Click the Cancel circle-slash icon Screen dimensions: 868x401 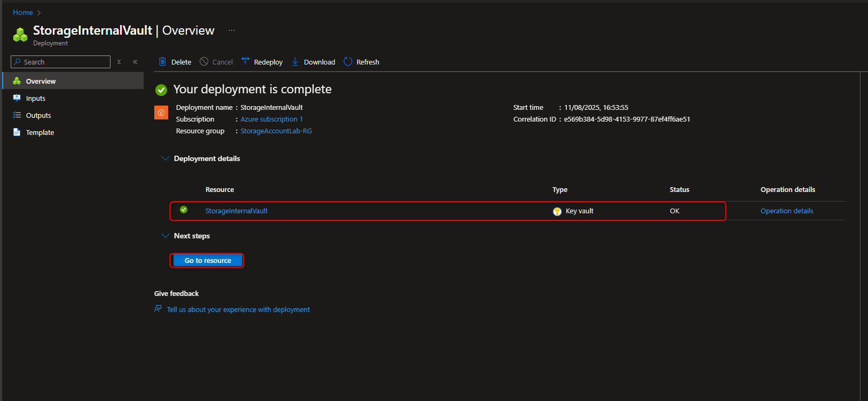204,61
